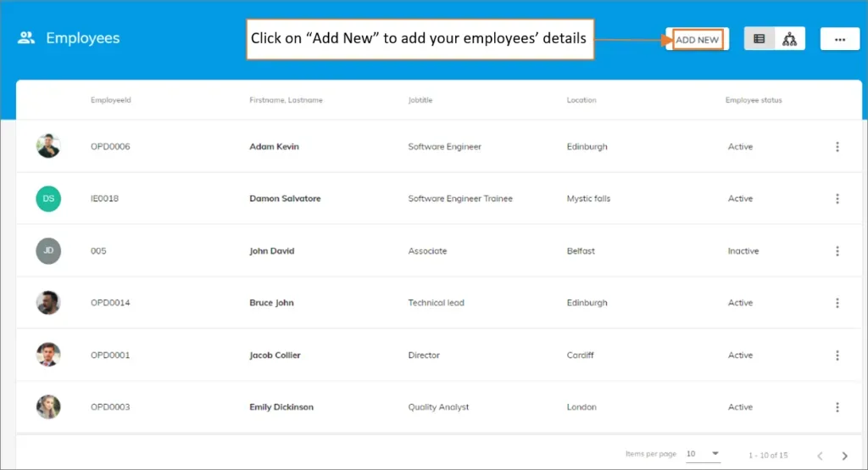Sort by EmployeeId column header

pyautogui.click(x=111, y=100)
